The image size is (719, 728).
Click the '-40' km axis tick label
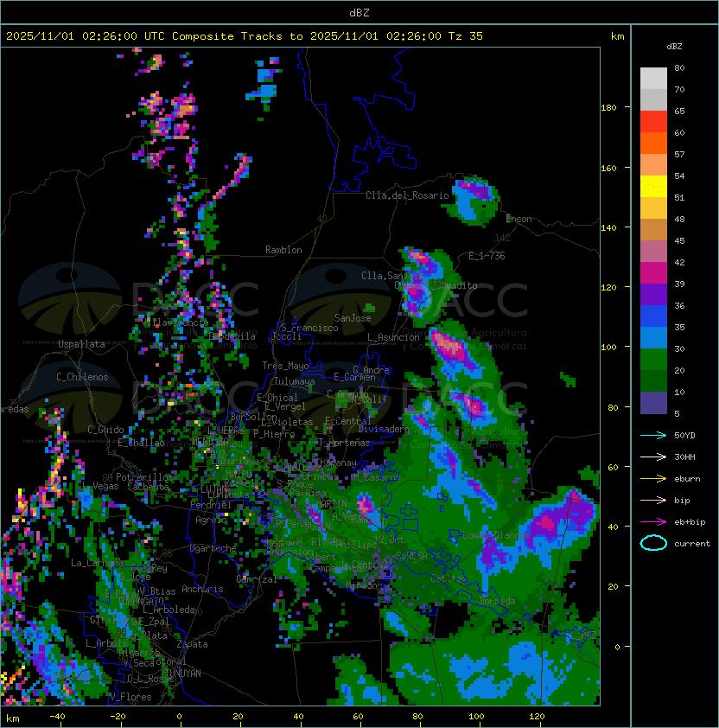(x=57, y=717)
